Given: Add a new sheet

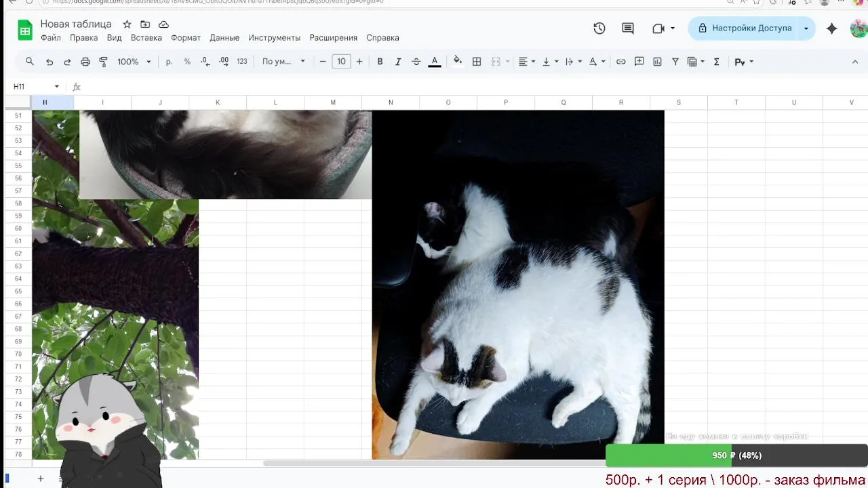Looking at the screenshot, I should pos(41,479).
